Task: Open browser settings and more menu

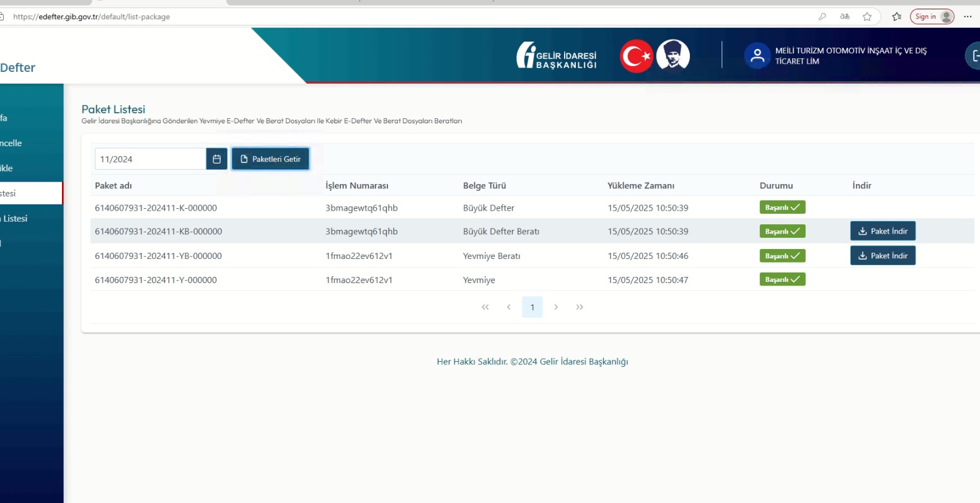Action: [x=968, y=17]
